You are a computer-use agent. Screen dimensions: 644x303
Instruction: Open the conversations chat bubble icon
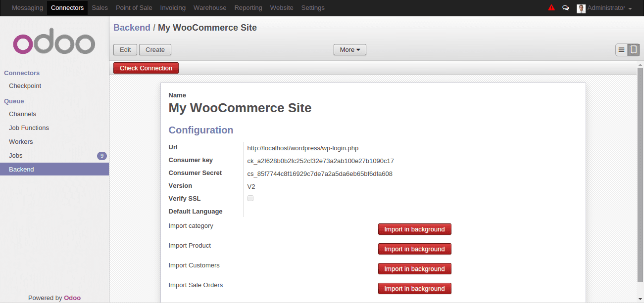(566, 8)
